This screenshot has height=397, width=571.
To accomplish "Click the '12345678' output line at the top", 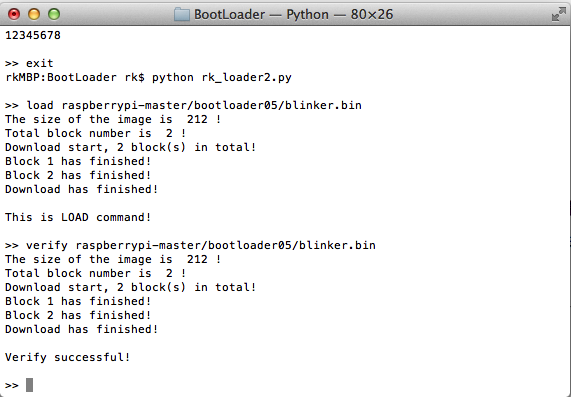I will 33,35.
